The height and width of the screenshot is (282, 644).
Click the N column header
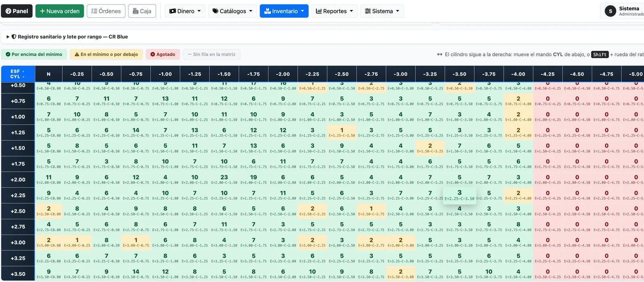click(x=49, y=74)
